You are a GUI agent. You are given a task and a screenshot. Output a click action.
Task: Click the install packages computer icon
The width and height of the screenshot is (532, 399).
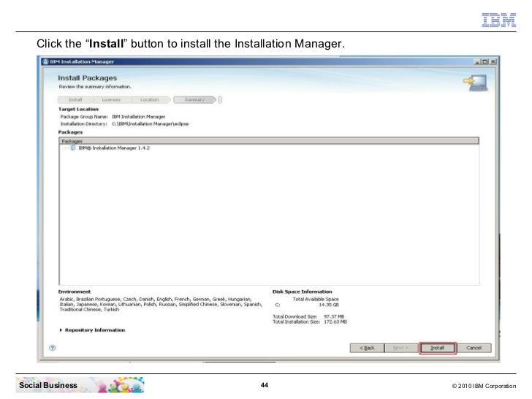[476, 83]
